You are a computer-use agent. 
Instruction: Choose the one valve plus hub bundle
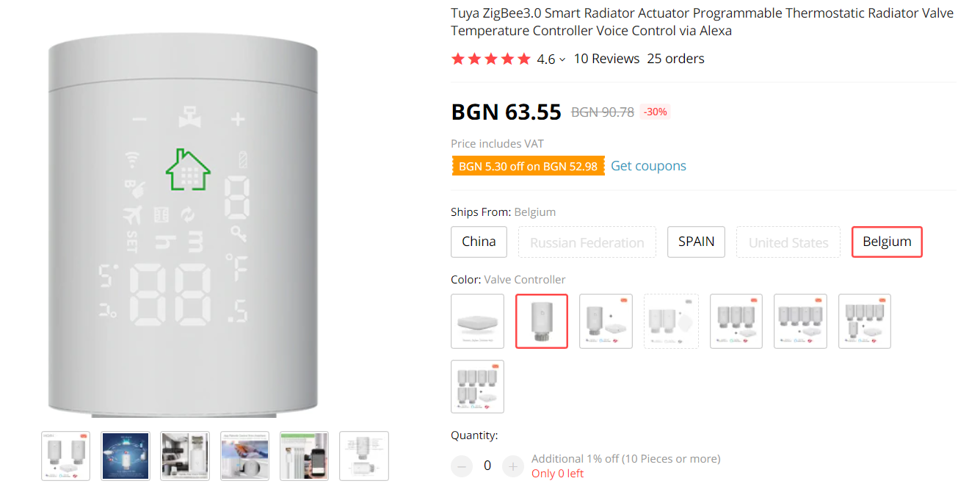coord(606,321)
